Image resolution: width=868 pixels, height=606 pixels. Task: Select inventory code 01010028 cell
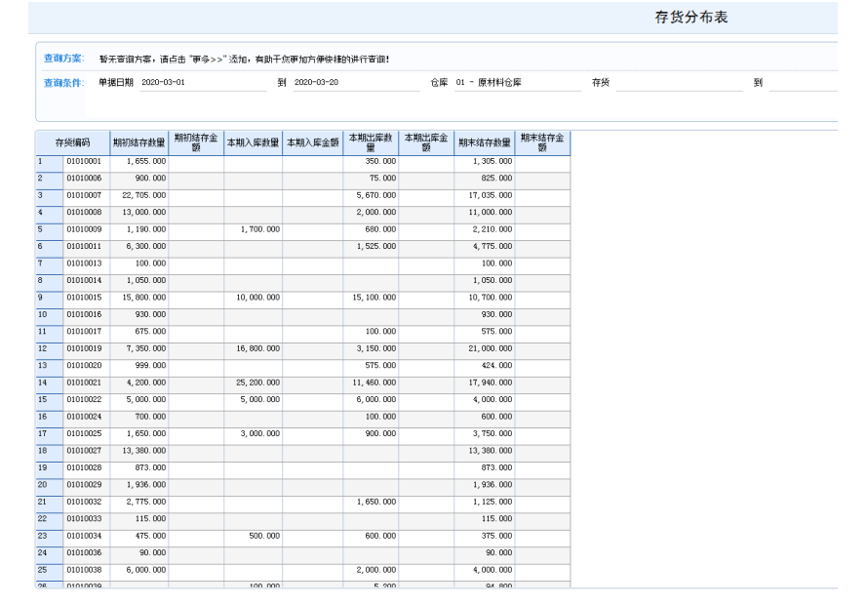(x=87, y=468)
